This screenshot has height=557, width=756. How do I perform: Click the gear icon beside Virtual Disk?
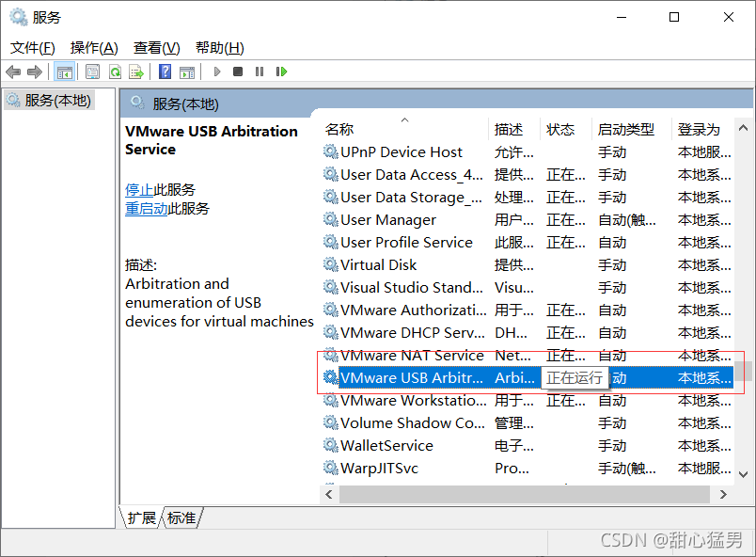tap(330, 264)
